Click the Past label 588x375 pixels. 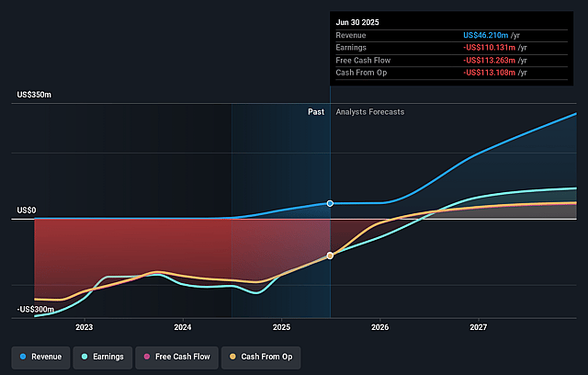316,112
